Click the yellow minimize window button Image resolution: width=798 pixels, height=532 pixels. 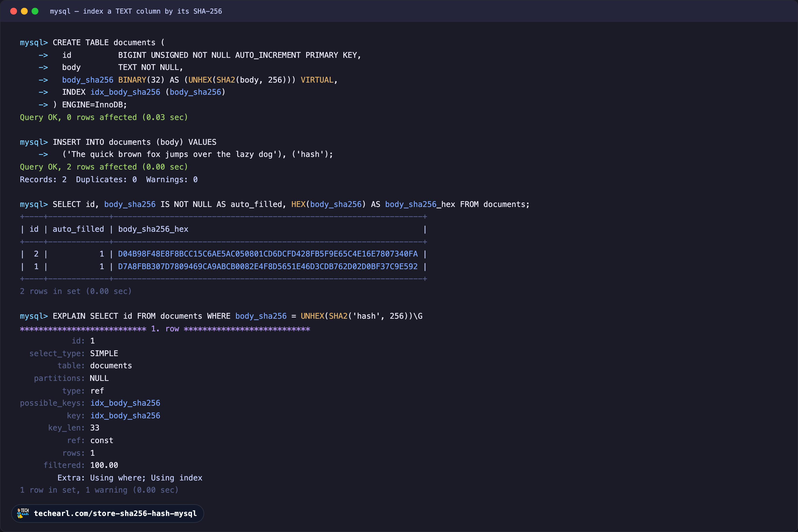pos(25,11)
